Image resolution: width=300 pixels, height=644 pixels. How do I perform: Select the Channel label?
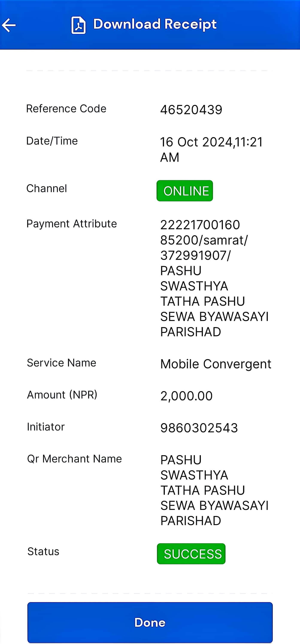47,188
